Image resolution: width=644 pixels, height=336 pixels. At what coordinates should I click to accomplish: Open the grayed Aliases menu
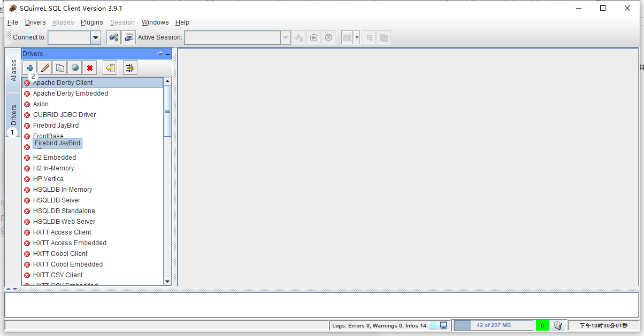pos(63,22)
